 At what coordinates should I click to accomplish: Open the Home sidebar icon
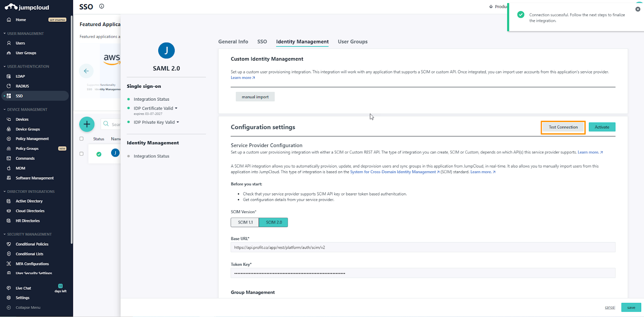point(9,20)
